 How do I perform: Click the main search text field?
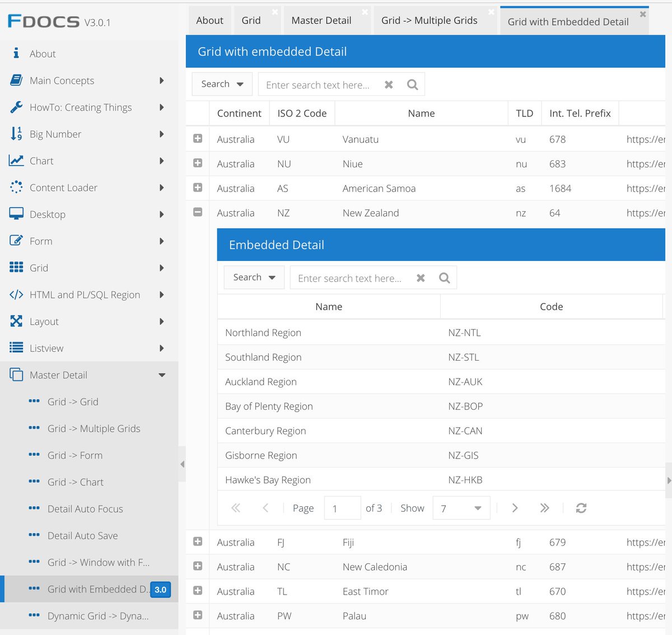tap(318, 85)
